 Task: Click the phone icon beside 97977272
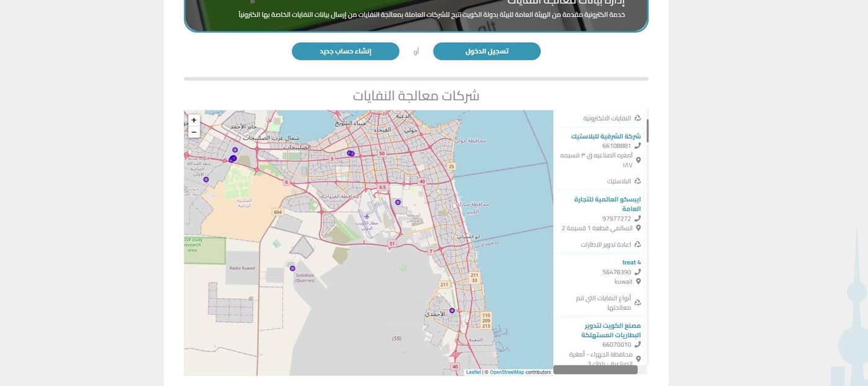point(638,218)
